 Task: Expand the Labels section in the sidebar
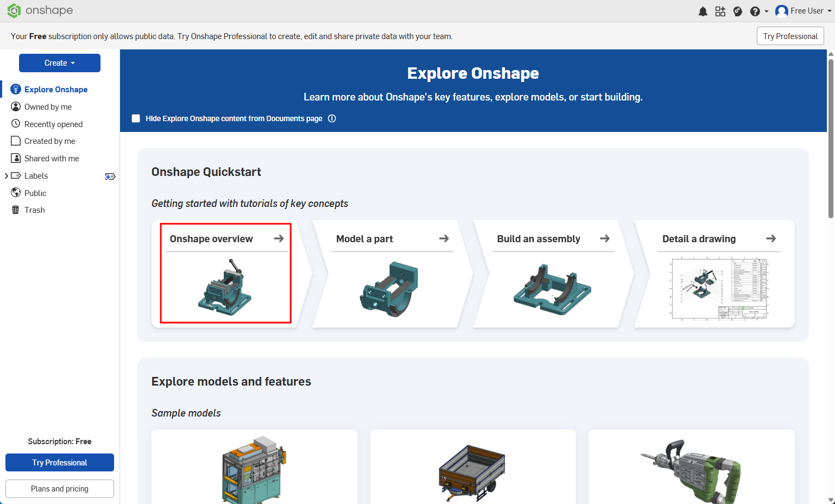7,175
